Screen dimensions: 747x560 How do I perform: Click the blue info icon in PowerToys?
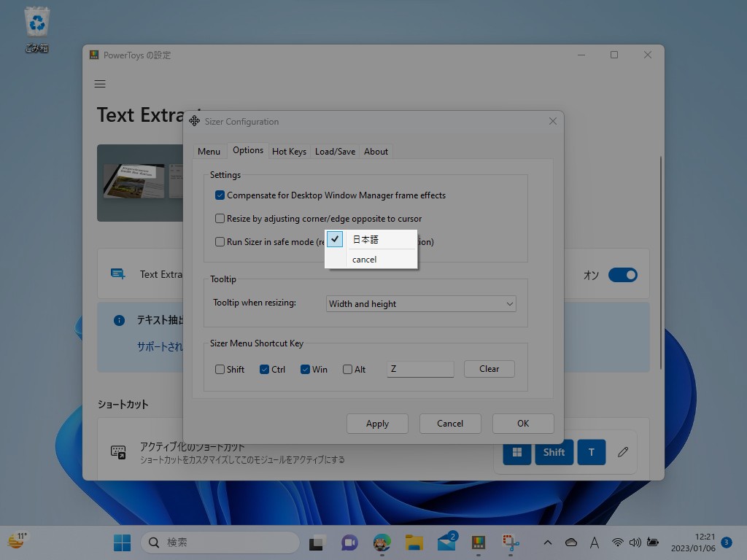[119, 321]
